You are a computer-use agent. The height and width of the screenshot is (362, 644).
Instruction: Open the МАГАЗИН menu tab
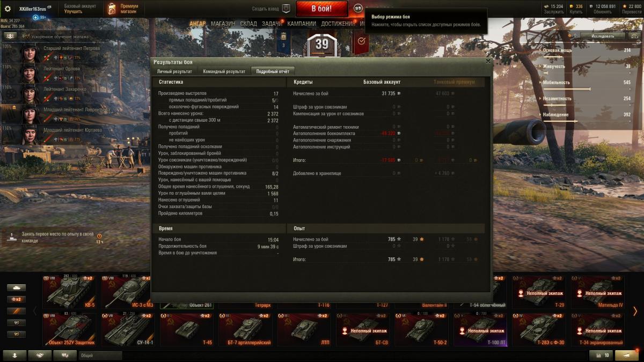pos(223,24)
